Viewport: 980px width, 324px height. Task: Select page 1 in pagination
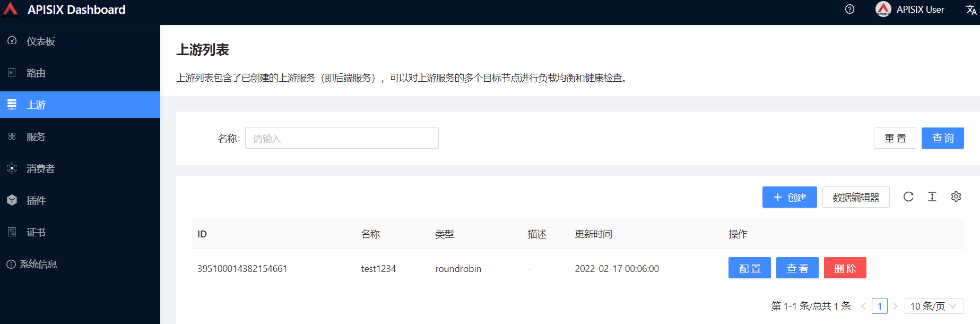tap(880, 306)
